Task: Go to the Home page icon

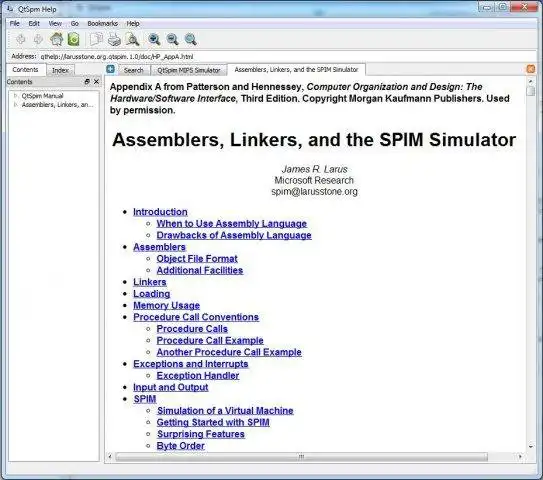Action: 56,39
